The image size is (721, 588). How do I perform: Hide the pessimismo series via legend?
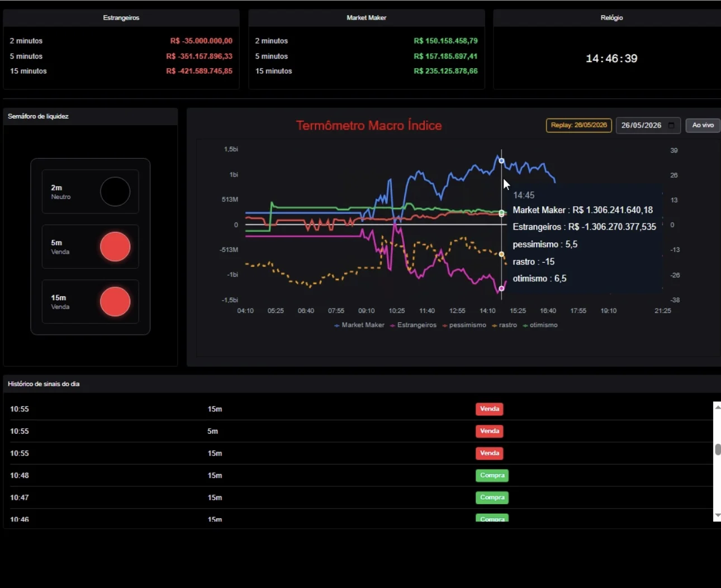(x=464, y=325)
